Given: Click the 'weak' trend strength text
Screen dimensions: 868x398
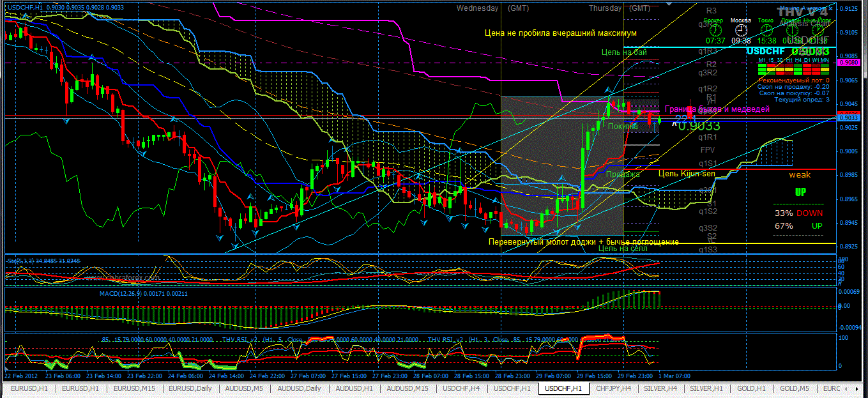Looking at the screenshot, I should pos(800,174).
